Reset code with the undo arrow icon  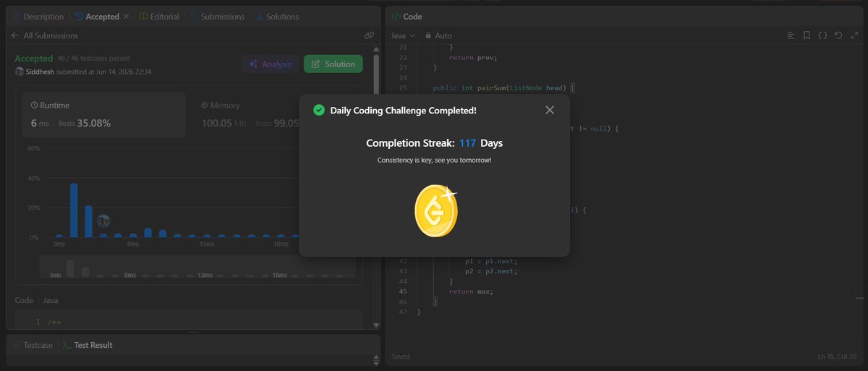pyautogui.click(x=838, y=35)
